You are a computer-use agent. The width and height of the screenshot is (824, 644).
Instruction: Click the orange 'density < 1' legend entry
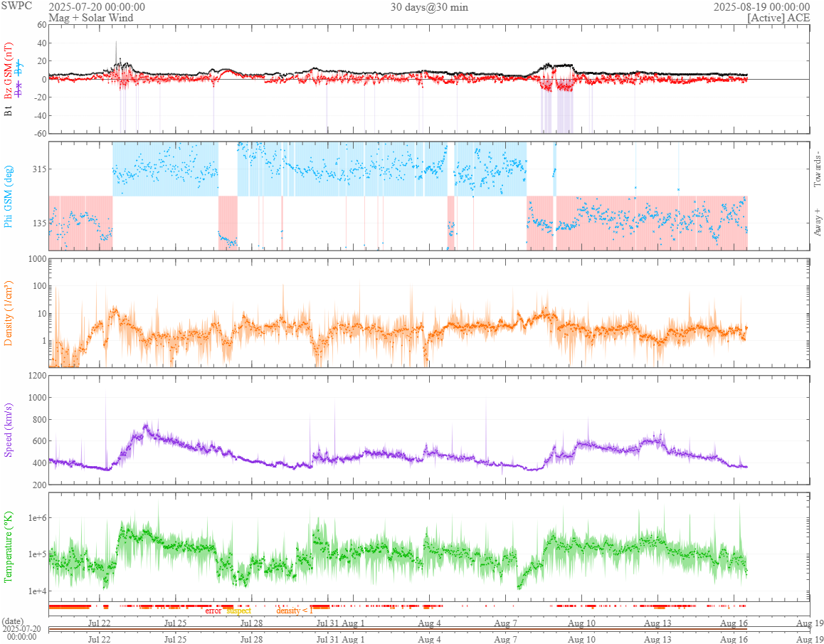point(295,611)
